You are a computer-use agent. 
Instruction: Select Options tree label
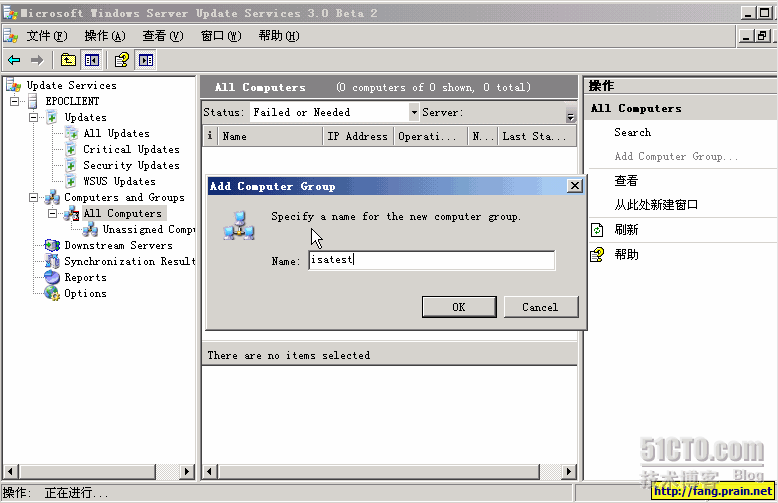coord(85,294)
